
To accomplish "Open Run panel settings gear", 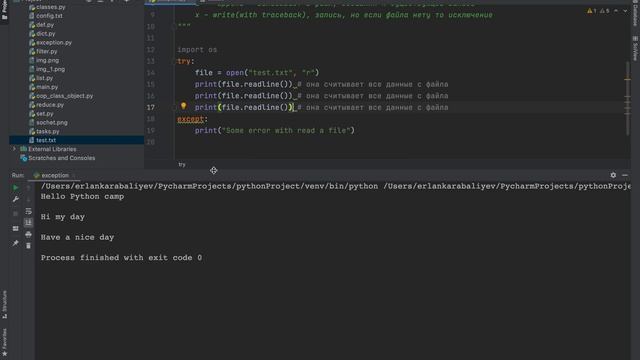I will click(613, 175).
